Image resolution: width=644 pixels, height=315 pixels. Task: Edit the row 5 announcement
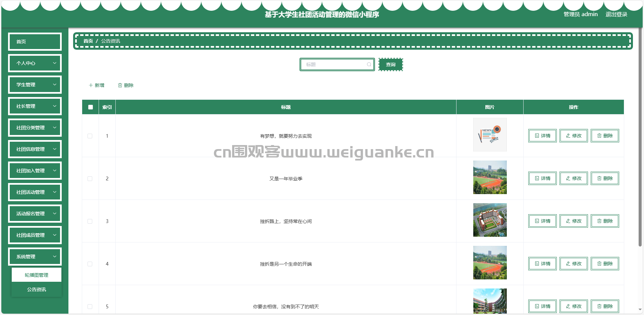coord(573,306)
